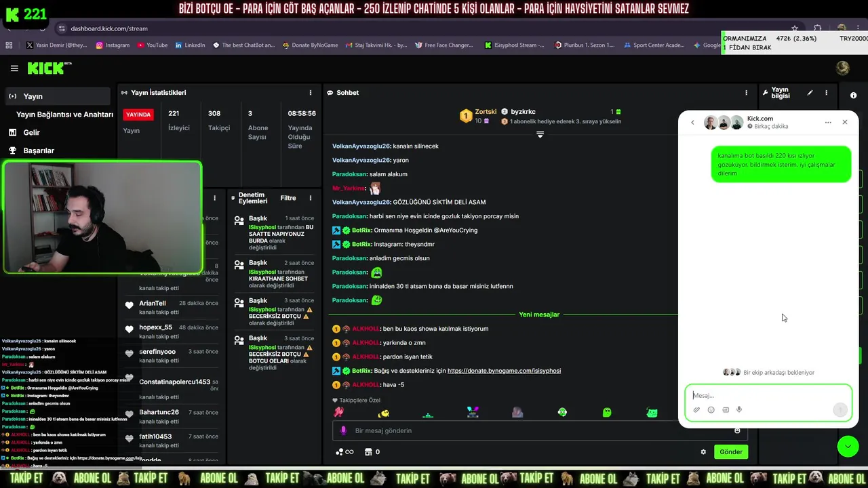This screenshot has height=488, width=868.
Task: Select the green cat emote
Action: click(652, 412)
